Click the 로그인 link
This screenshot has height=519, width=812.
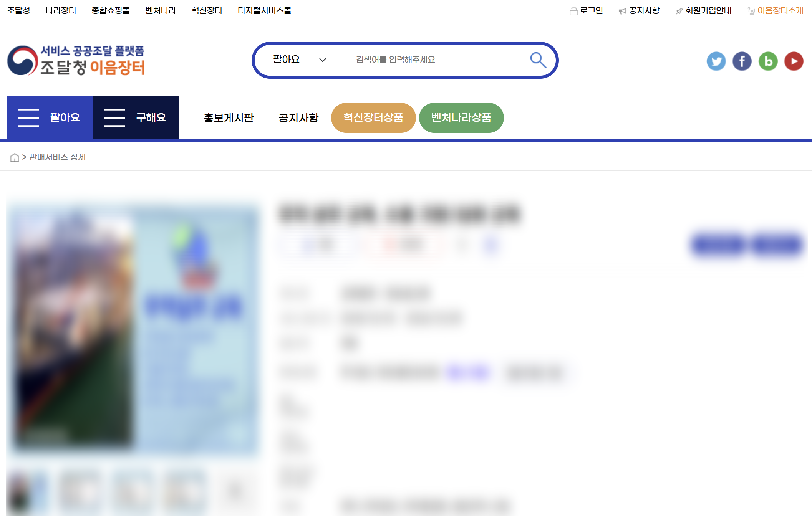pyautogui.click(x=586, y=11)
